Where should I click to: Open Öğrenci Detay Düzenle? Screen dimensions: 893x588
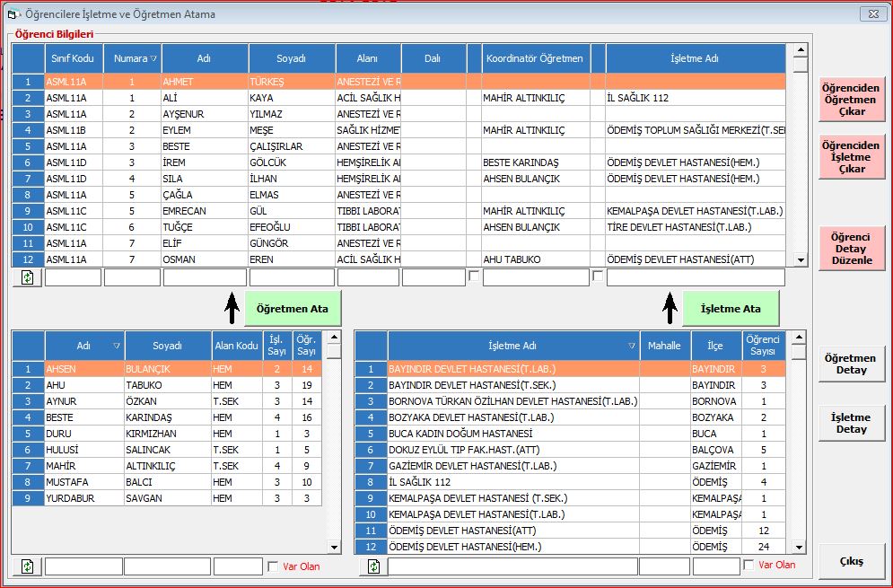click(851, 249)
